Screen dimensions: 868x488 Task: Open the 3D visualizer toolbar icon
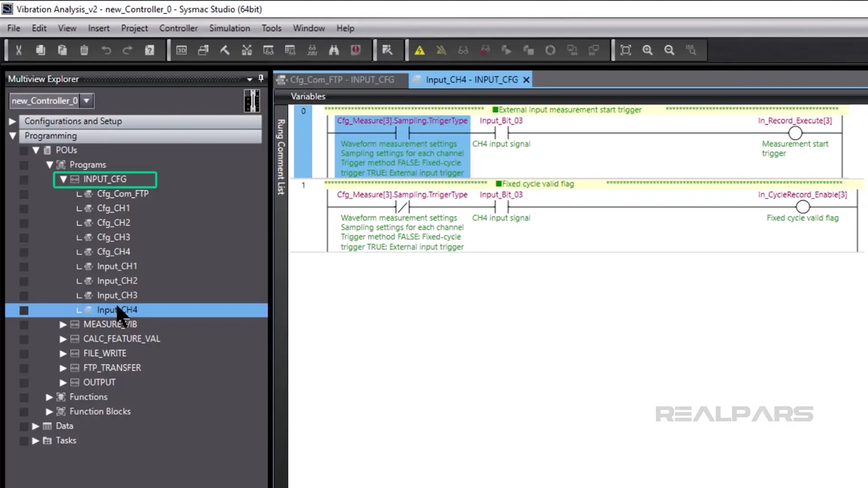181,50
